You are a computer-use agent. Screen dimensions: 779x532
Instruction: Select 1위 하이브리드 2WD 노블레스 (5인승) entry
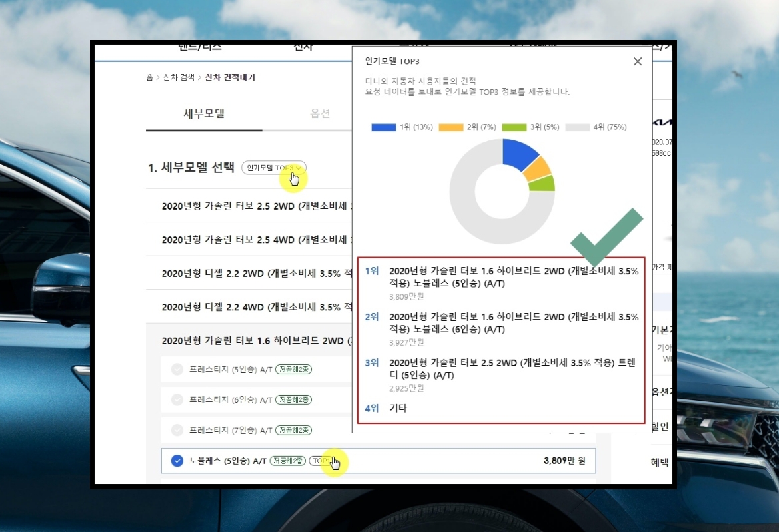pyautogui.click(x=501, y=283)
